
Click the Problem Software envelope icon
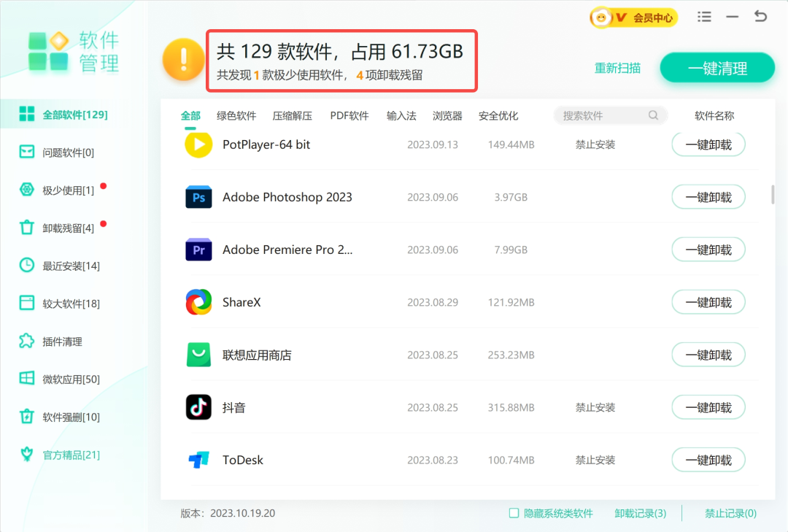(27, 152)
